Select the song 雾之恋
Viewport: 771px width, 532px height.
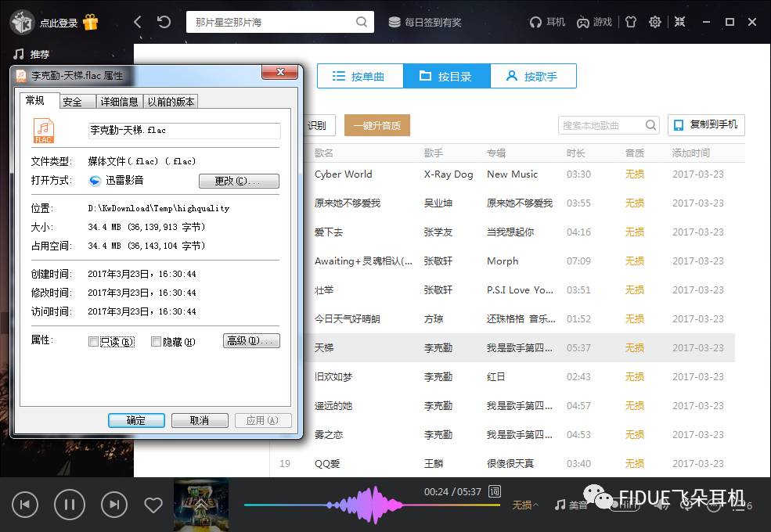click(329, 435)
